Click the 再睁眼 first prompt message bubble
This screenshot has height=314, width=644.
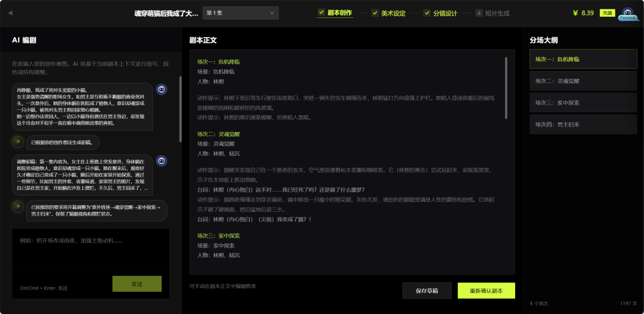click(x=82, y=107)
